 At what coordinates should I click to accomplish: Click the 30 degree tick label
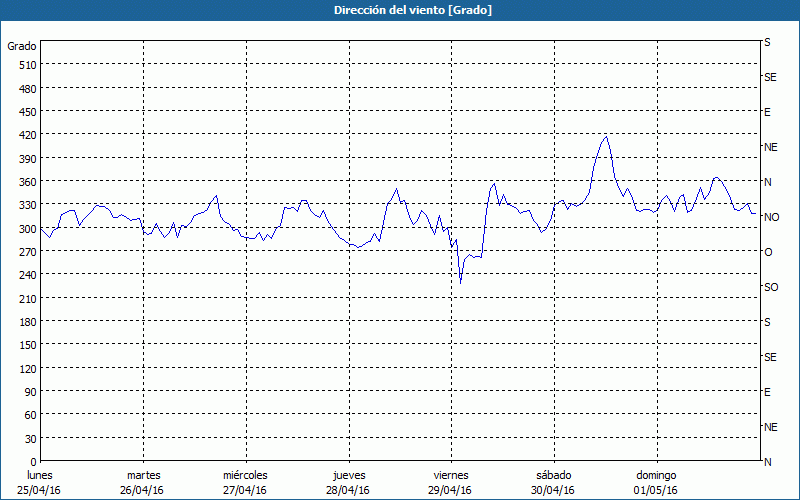25,438
